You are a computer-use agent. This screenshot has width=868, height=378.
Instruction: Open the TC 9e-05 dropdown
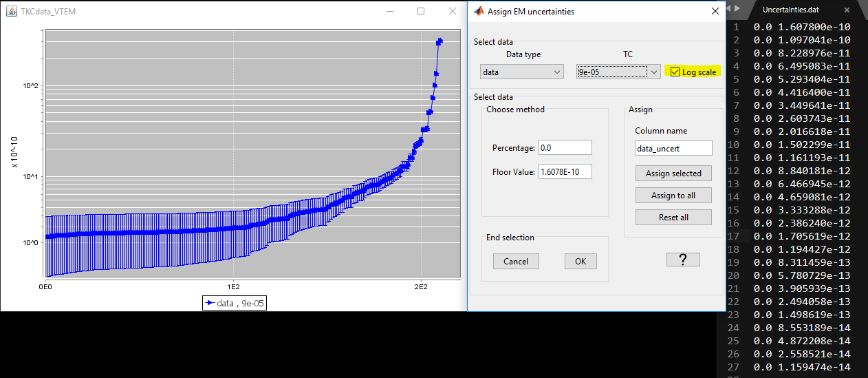point(618,72)
